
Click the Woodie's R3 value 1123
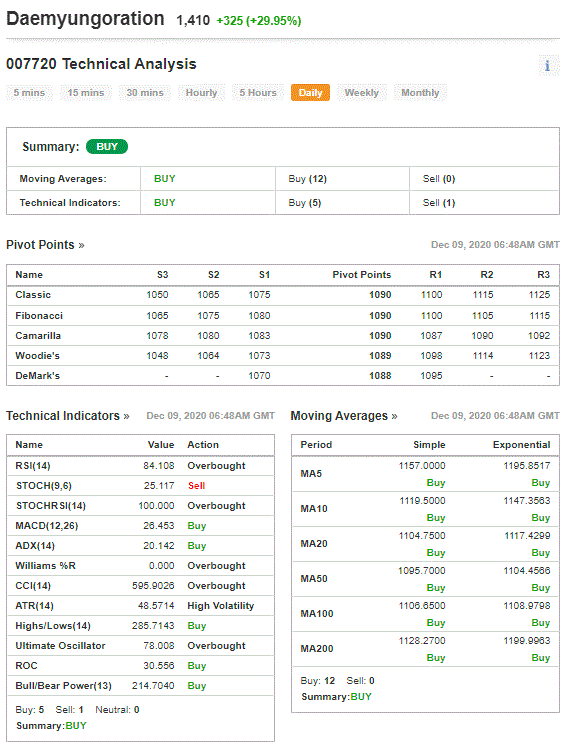click(539, 356)
